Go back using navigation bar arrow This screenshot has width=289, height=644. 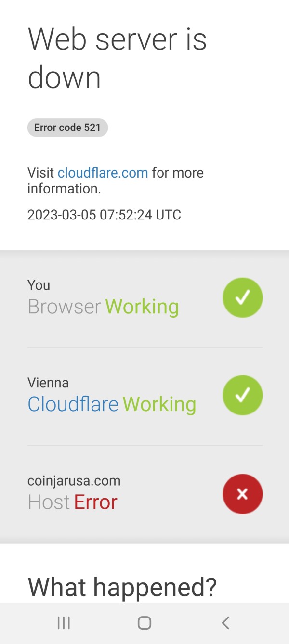pyautogui.click(x=225, y=623)
